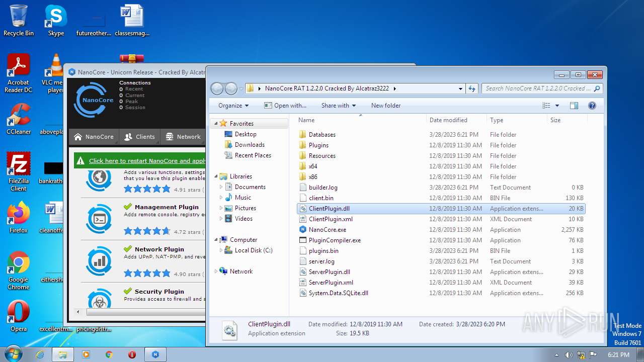This screenshot has height=362, width=644.
Task: Click Open with button in toolbar
Action: tap(285, 106)
